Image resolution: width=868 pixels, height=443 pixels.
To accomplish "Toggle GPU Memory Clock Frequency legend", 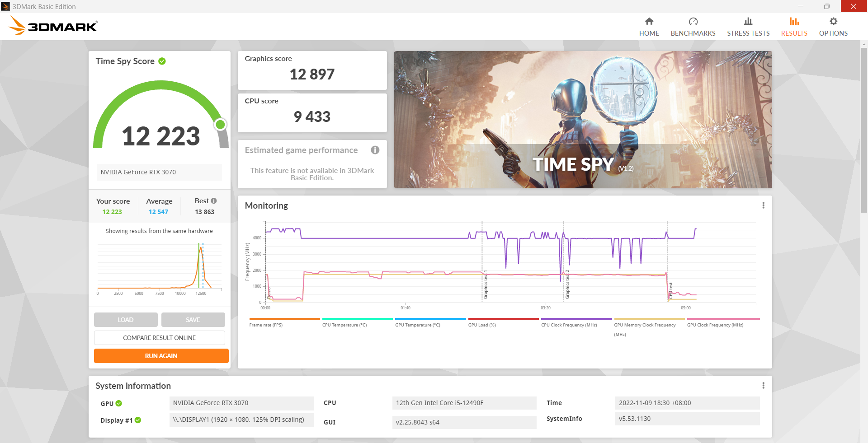I will click(649, 327).
